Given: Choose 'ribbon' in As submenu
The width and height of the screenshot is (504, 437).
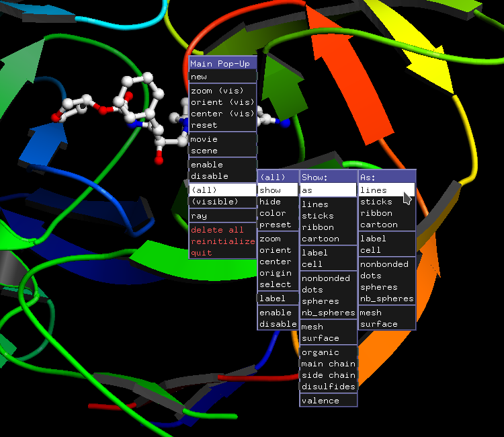Looking at the screenshot, I should (x=386, y=213).
